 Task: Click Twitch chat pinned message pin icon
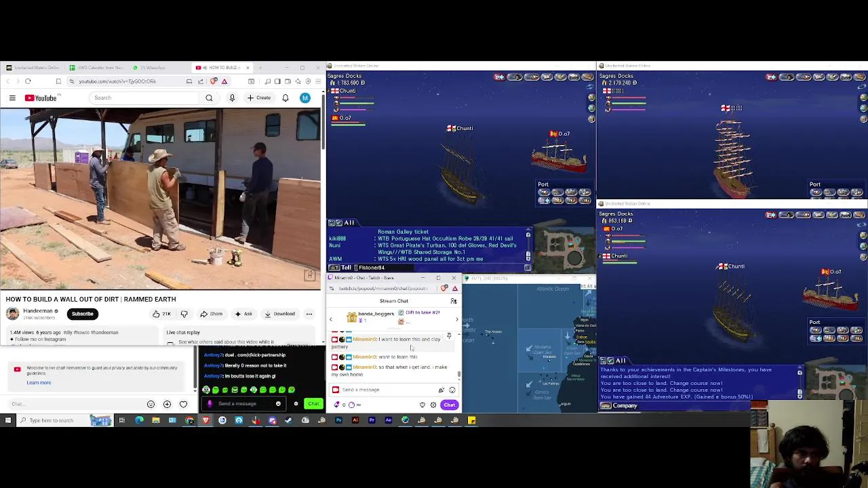448,335
